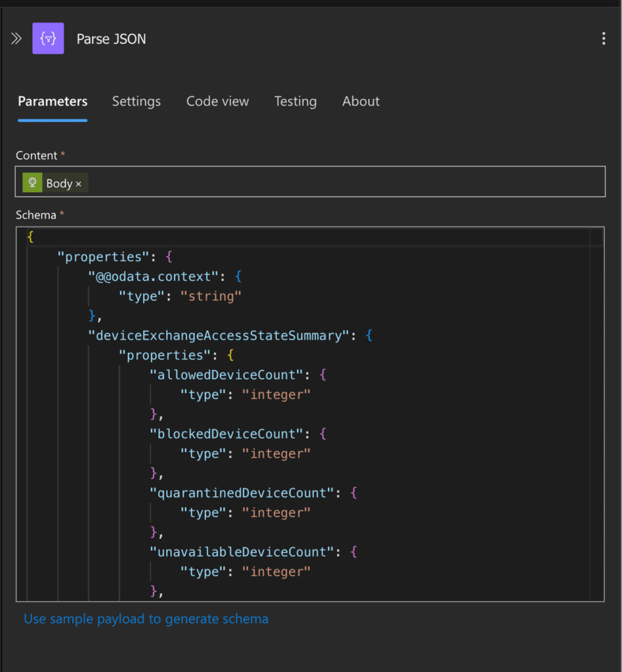The image size is (622, 672).
Task: Click Use sample payload to generate schema
Action: click(x=146, y=619)
